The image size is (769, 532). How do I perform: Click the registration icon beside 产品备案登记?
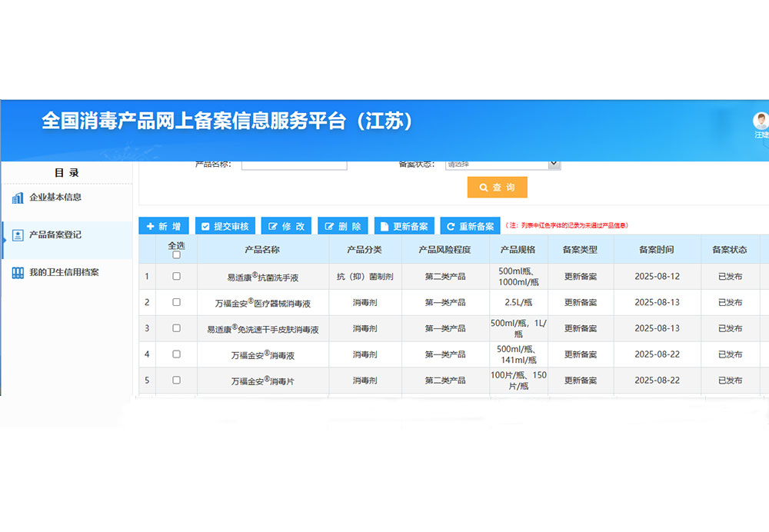click(17, 236)
